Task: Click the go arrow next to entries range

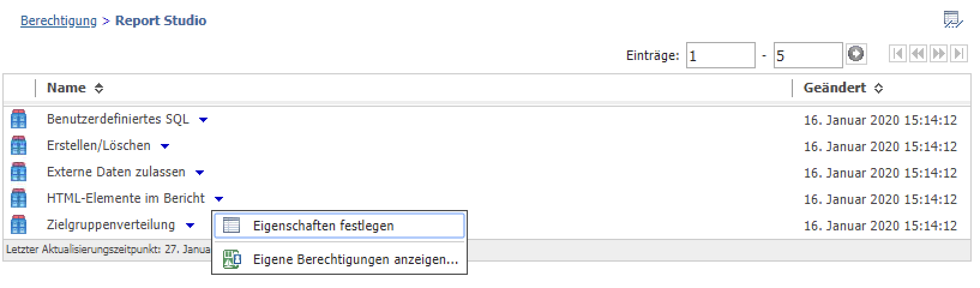Action: click(856, 55)
